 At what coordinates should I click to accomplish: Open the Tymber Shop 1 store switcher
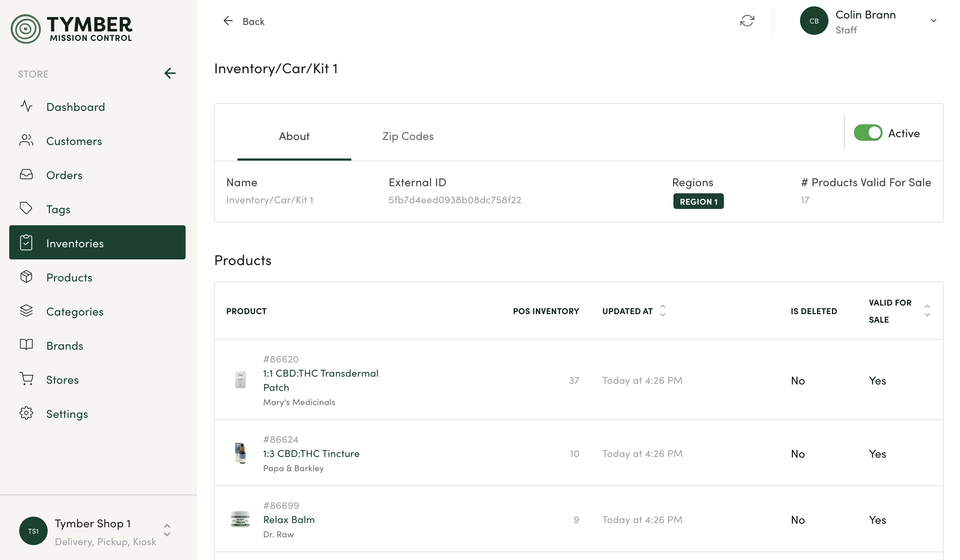[x=167, y=530]
